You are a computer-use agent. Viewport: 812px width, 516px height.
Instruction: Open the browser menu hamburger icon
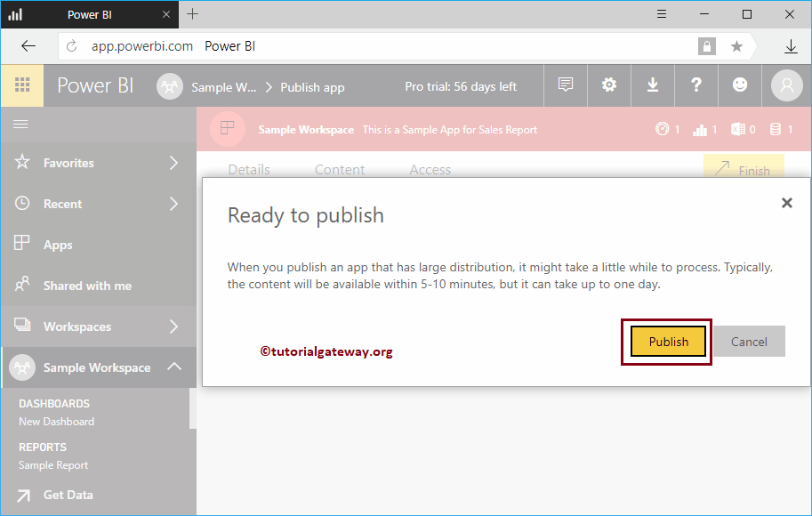[x=662, y=14]
